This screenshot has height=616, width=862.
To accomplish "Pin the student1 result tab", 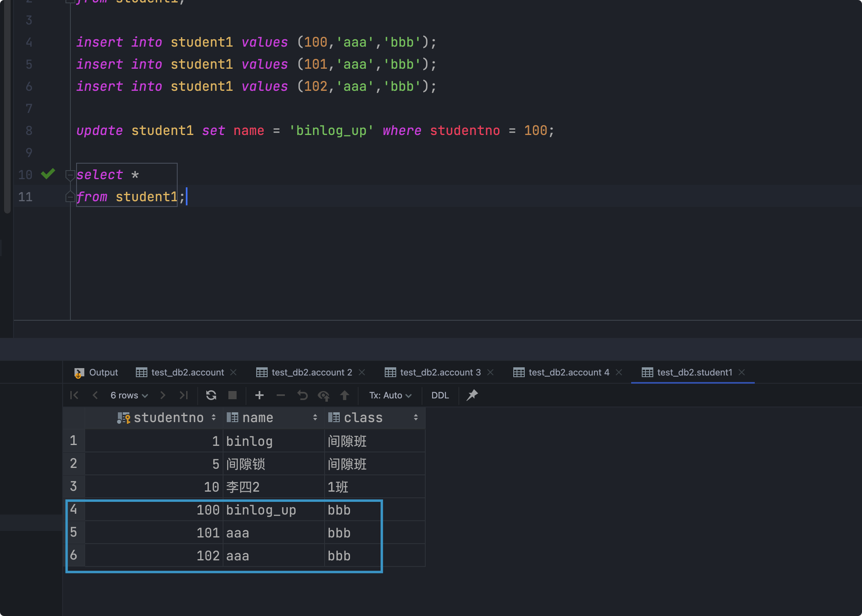I will [x=472, y=395].
